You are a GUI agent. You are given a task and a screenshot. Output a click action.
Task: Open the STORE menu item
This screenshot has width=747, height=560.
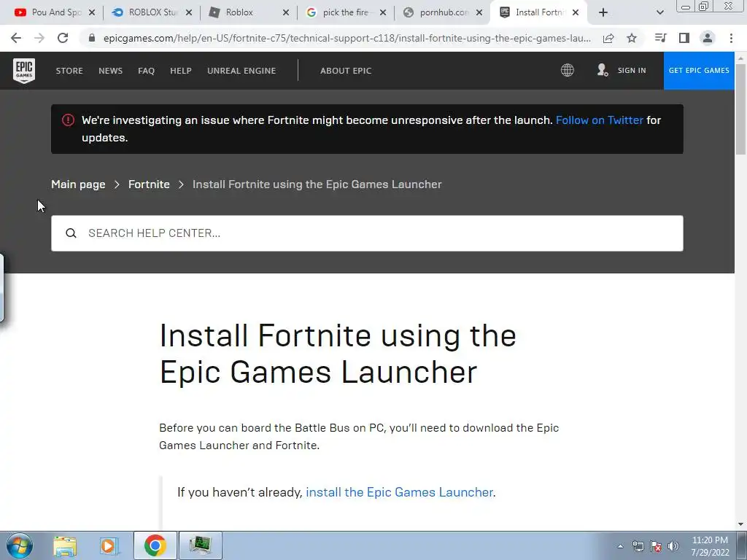pyautogui.click(x=69, y=71)
